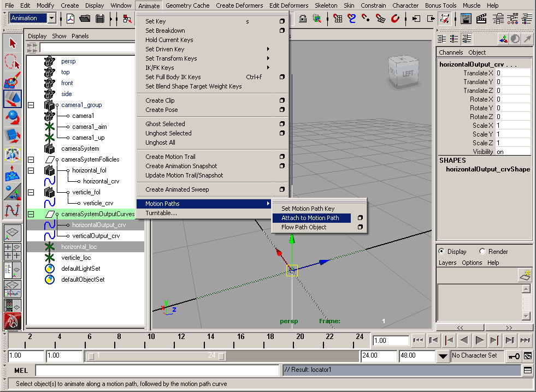Viewport: 536px width, 392px height.
Task: Toggle the auto keyframe key icon
Action: 514,356
